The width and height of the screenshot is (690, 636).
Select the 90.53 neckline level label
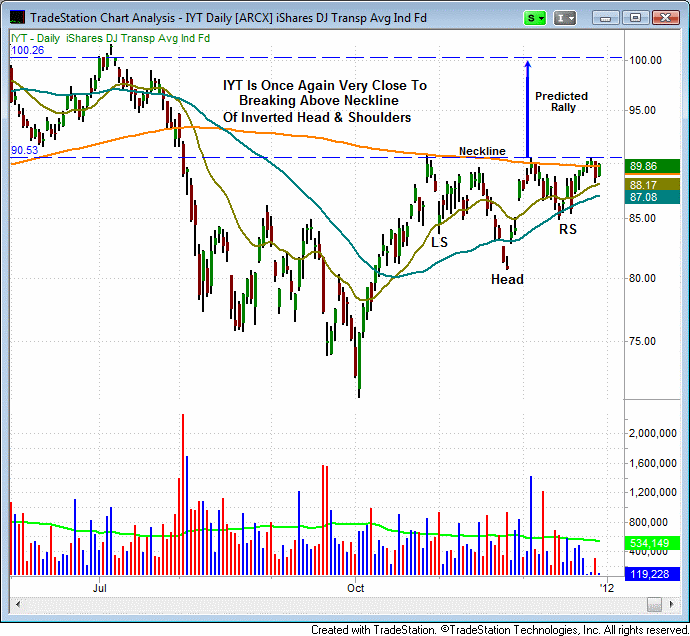[x=25, y=151]
